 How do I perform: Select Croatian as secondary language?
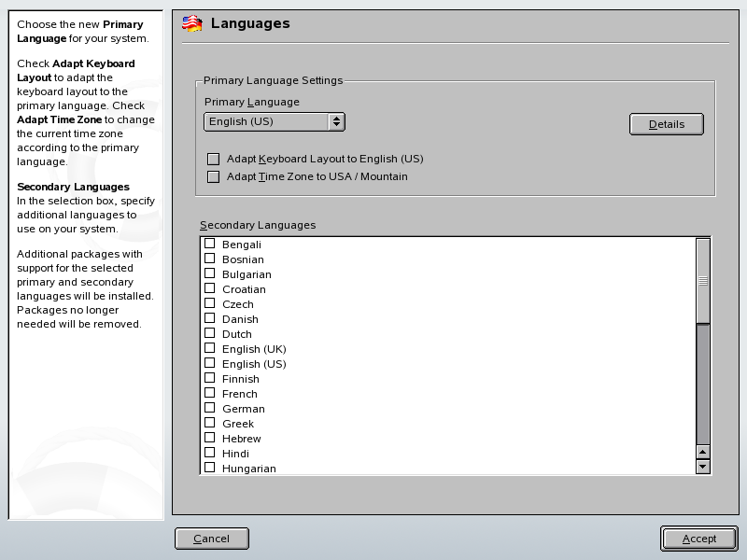coord(210,288)
